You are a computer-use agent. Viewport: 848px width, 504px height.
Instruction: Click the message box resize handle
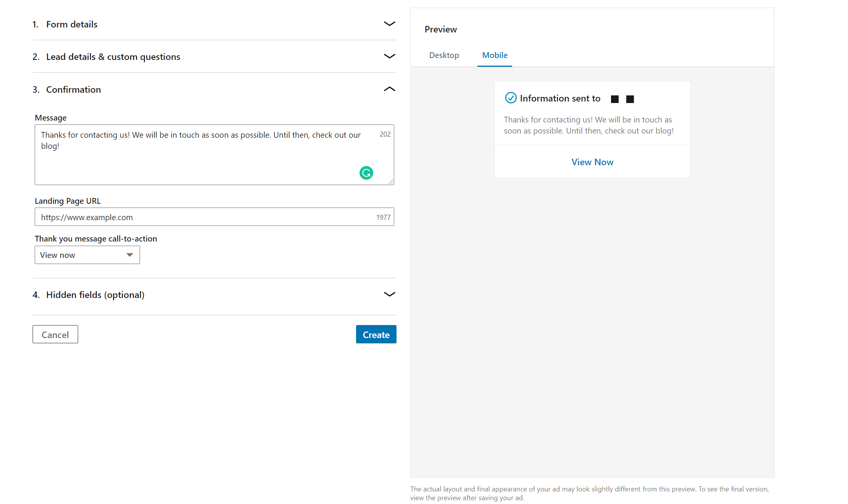(x=391, y=182)
